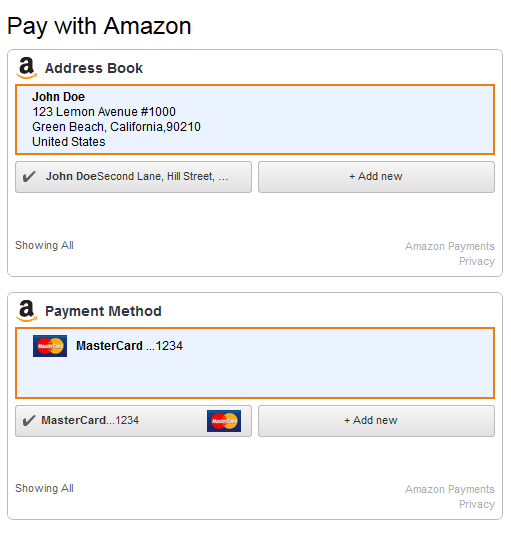
Task: Click the checkmark beside MasterCard...1234
Action: pos(29,420)
